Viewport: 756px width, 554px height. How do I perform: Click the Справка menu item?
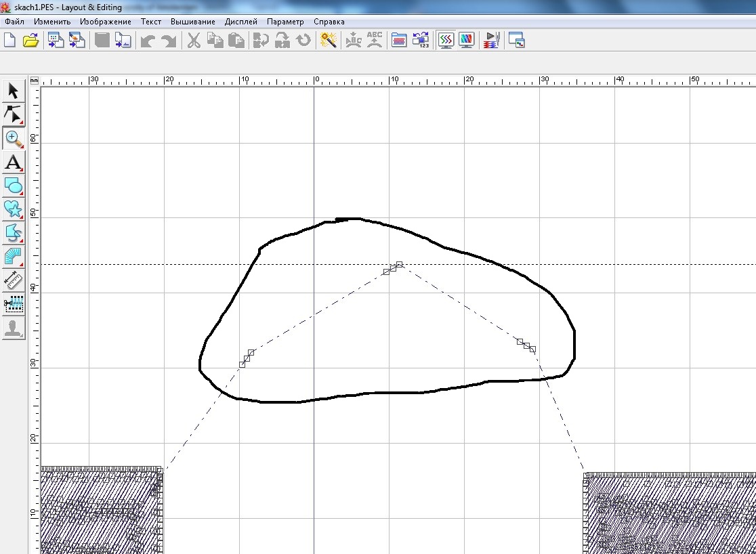coord(329,22)
